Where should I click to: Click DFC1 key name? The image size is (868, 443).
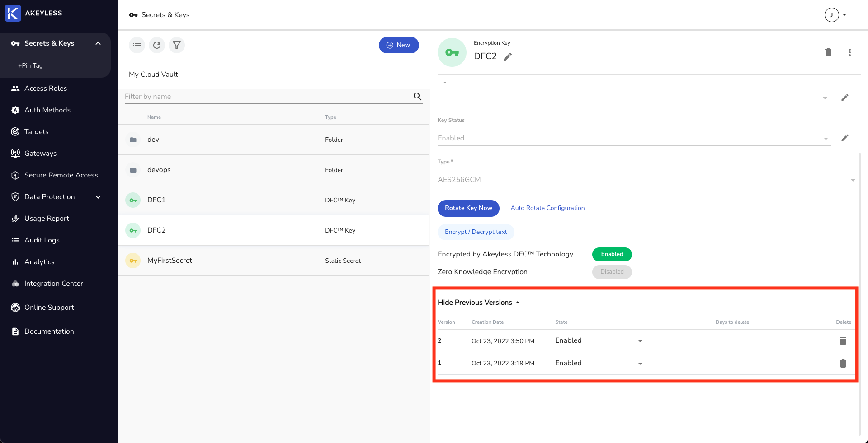click(156, 200)
